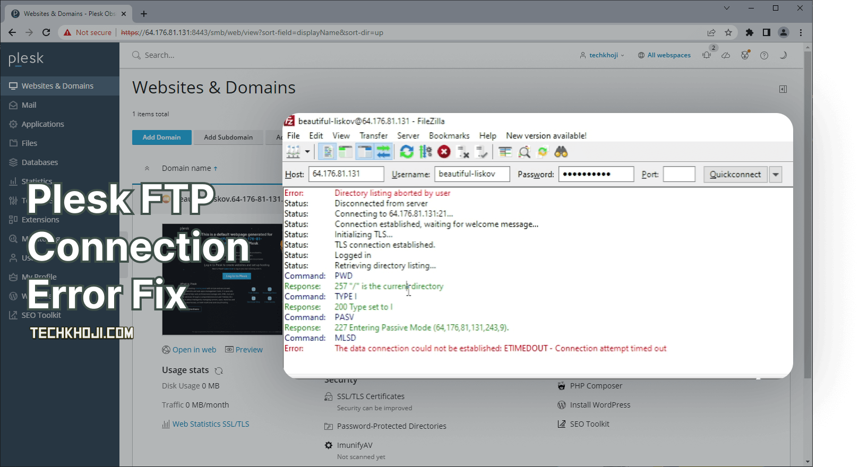868x467 pixels.
Task: Open SSL/TLS Certificates link
Action: click(x=371, y=396)
